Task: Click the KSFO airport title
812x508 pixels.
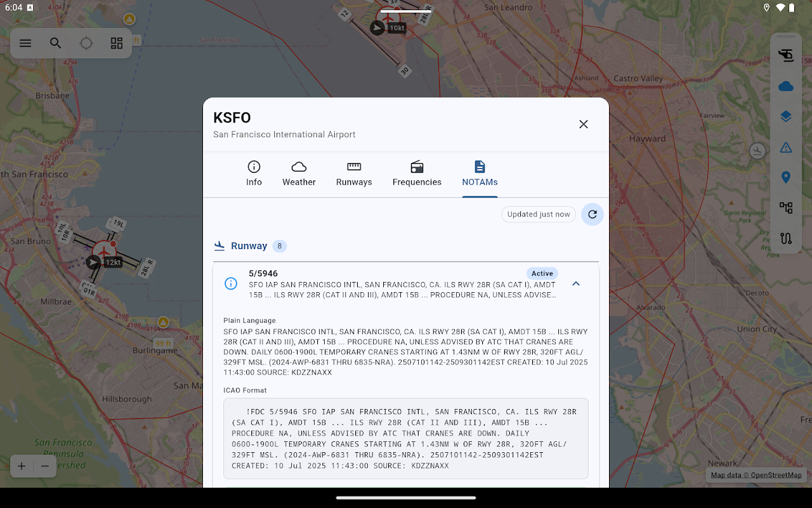Action: [232, 117]
